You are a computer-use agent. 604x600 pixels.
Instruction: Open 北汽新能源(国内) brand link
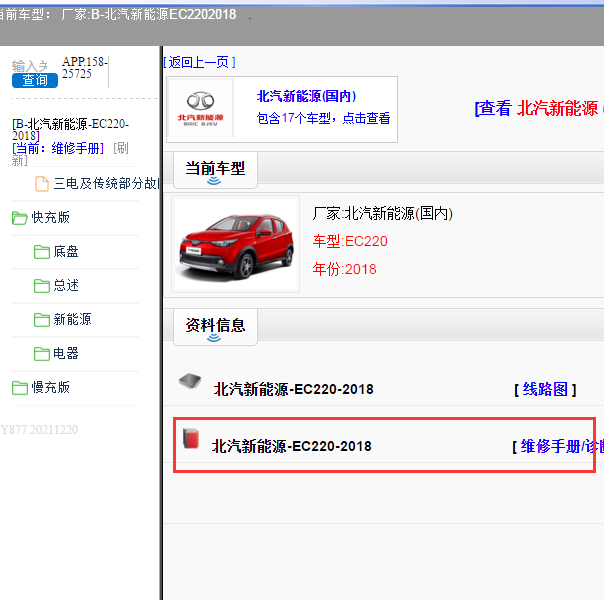click(307, 96)
